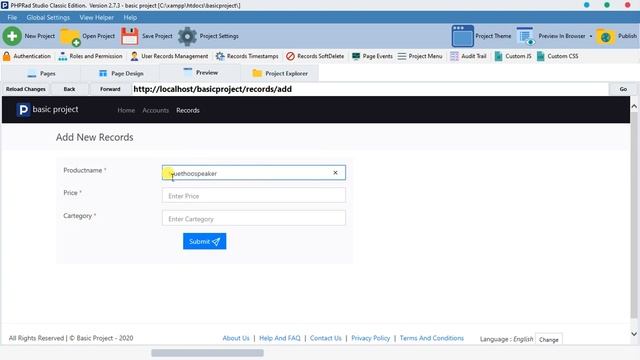The width and height of the screenshot is (640, 360).
Task: Click the vertical scrollbar up arrow
Action: click(x=634, y=106)
